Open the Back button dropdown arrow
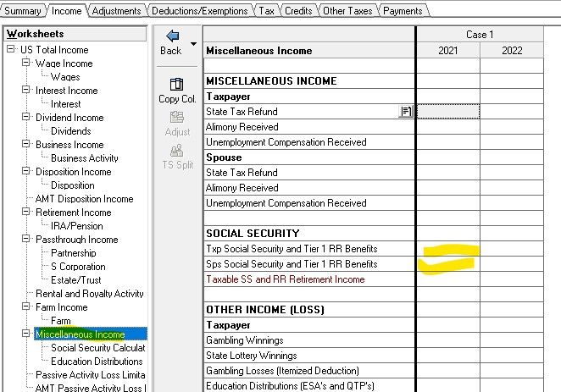The image size is (561, 392). coord(194,43)
